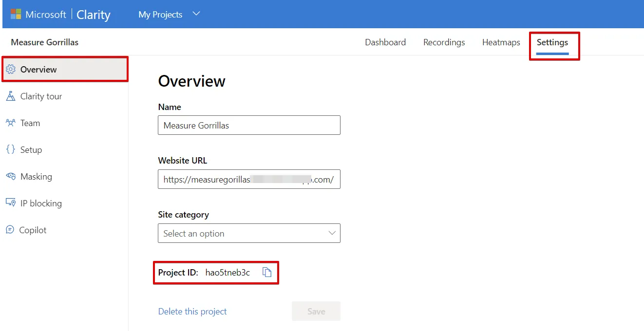Click the Measure Gorrillas project title
644x331 pixels.
tap(45, 42)
